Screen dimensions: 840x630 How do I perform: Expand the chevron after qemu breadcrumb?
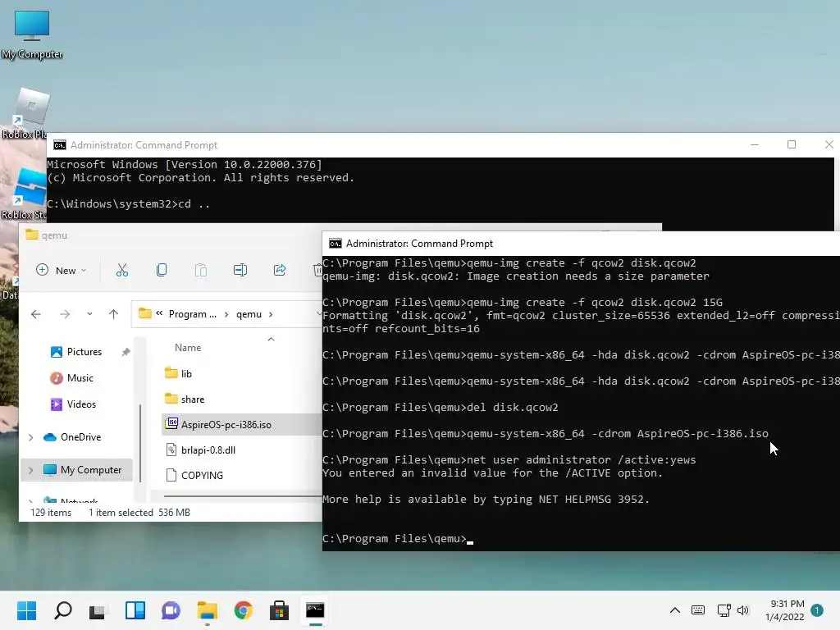(x=271, y=314)
